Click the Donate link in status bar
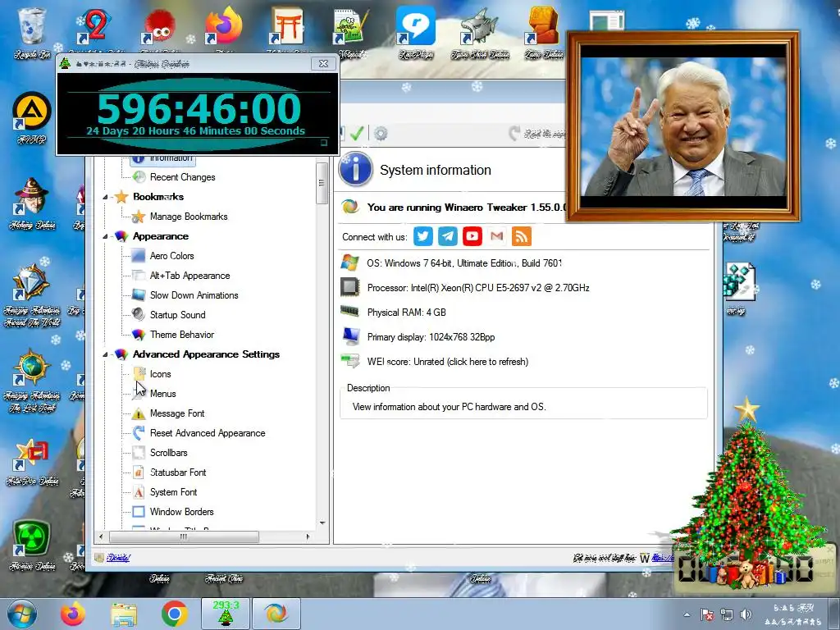 tap(118, 558)
